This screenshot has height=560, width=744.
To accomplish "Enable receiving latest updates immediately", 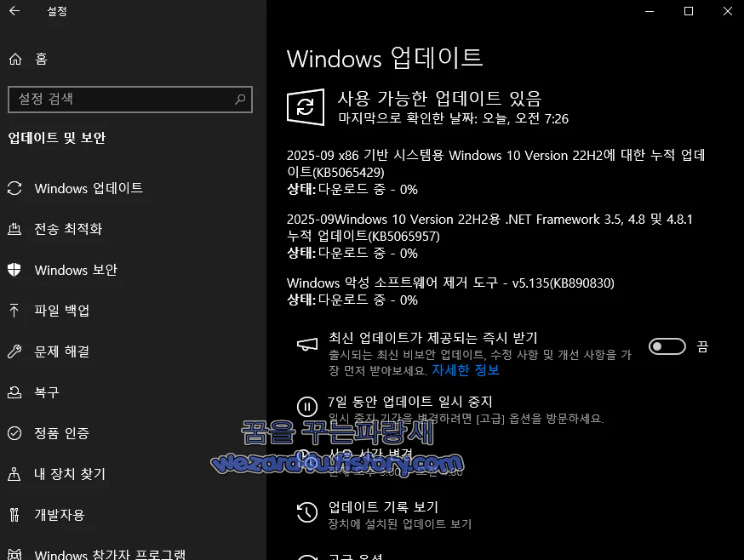I will tap(667, 346).
